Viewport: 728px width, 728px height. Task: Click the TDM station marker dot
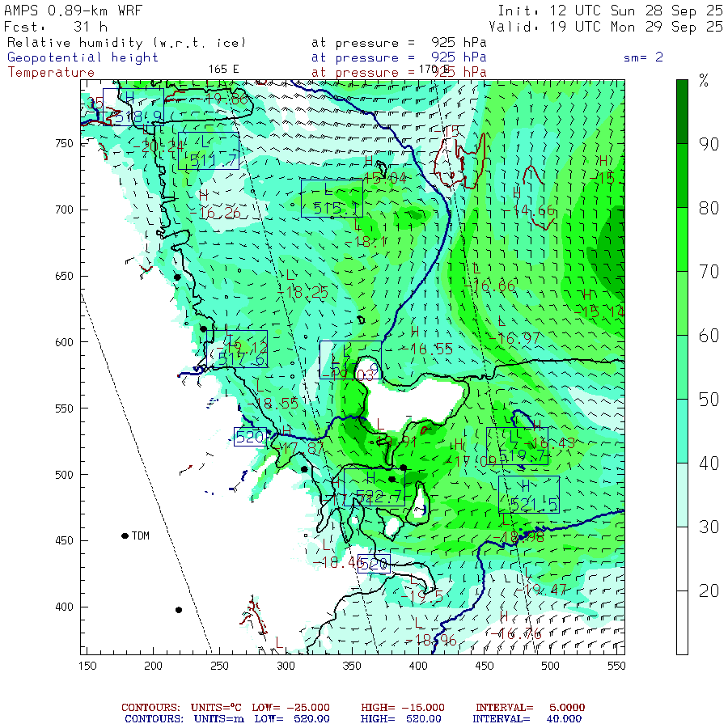pos(125,535)
